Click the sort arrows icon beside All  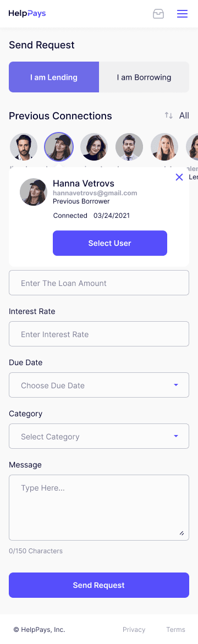pos(169,115)
